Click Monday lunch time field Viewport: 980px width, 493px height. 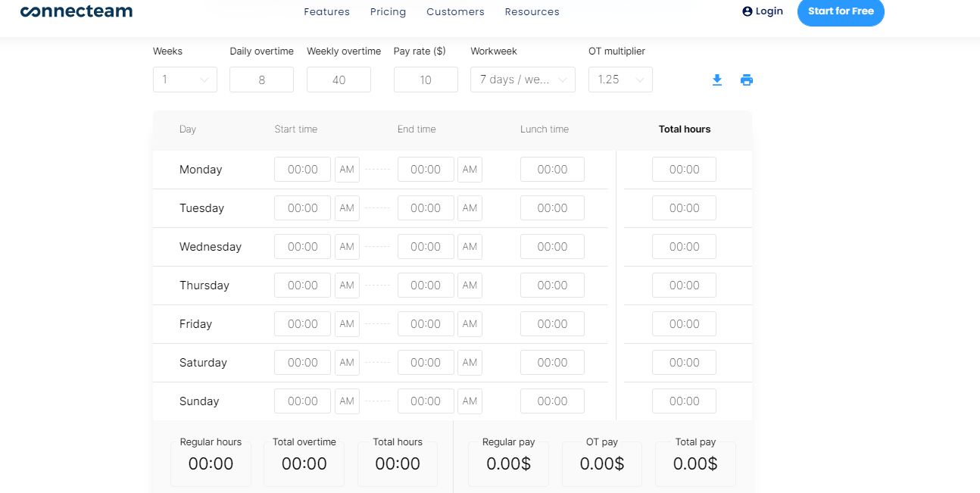tap(552, 170)
